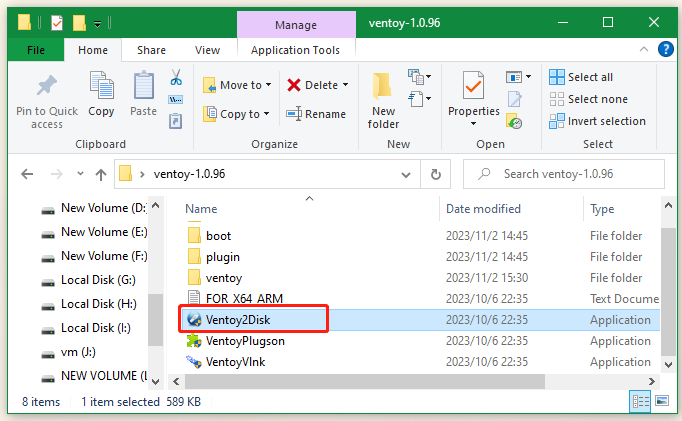
Task: Select New Volume (D:) in navigation pane
Action: 94,208
